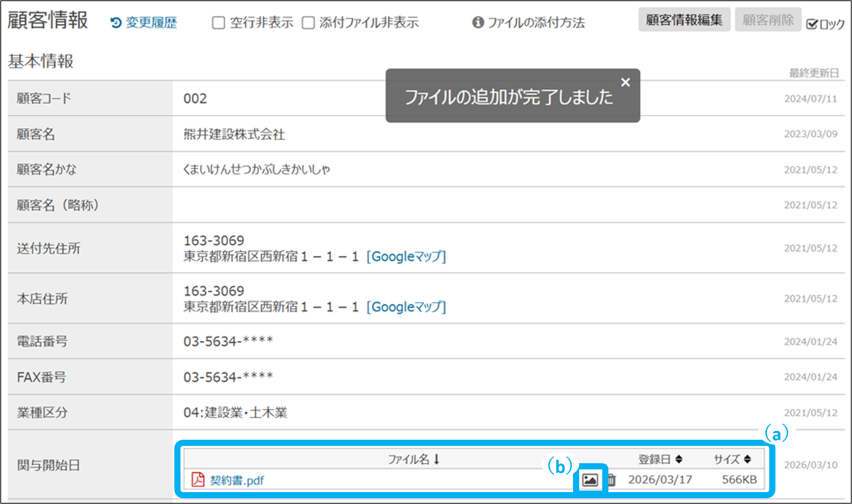This screenshot has width=852, height=504.
Task: Click the red PDF file icon
Action: (198, 480)
